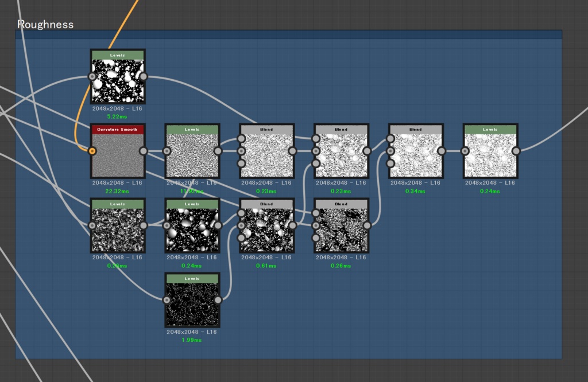Select the Levels node right of Curvature Smooth

(192, 151)
